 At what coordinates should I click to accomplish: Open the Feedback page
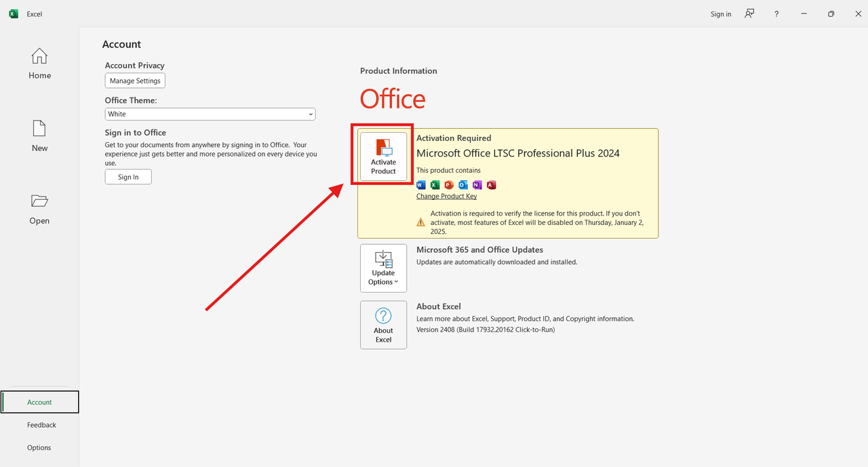click(41, 425)
